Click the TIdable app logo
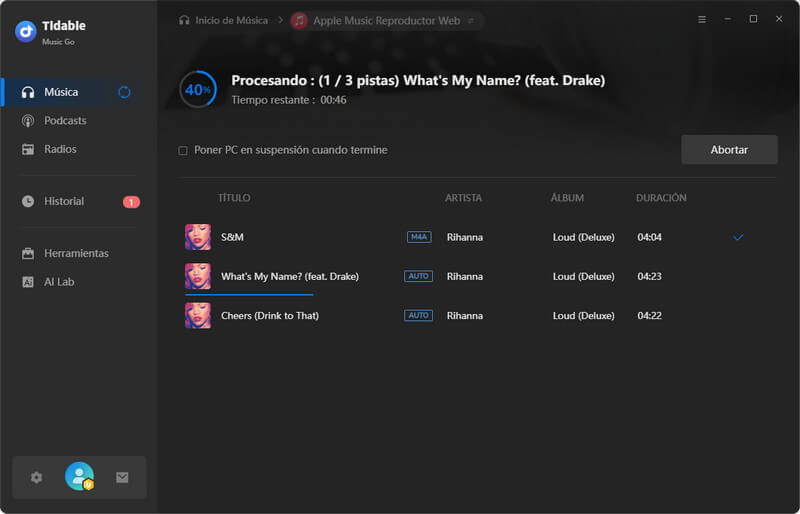This screenshot has width=800, height=514. (x=25, y=32)
